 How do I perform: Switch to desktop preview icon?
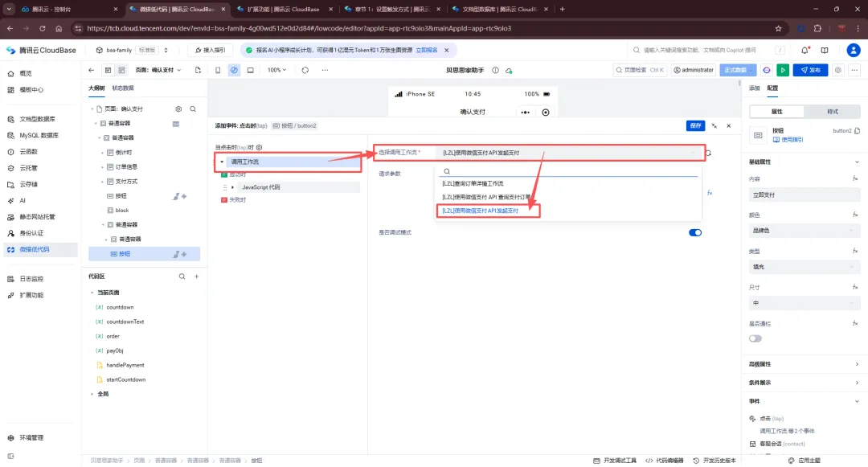click(x=250, y=70)
